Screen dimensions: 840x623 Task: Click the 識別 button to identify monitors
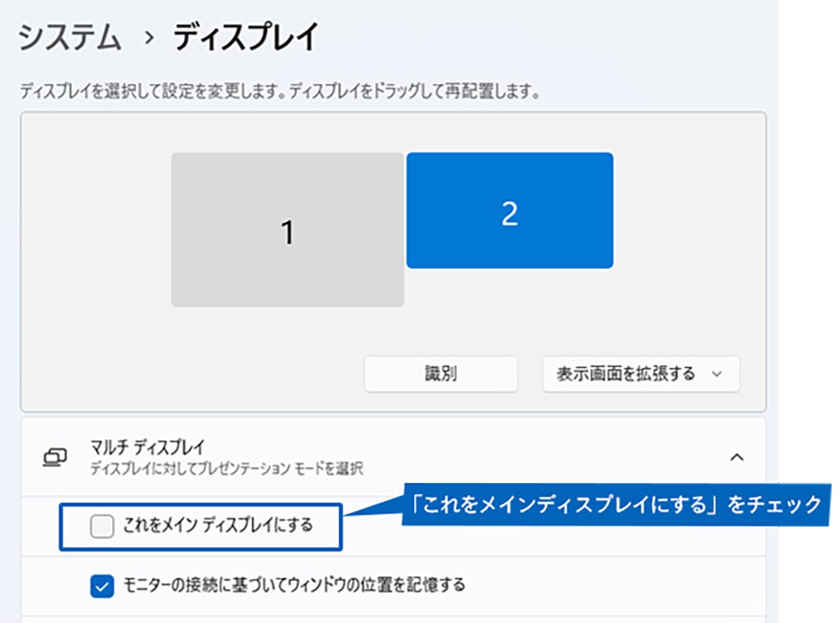coord(440,374)
